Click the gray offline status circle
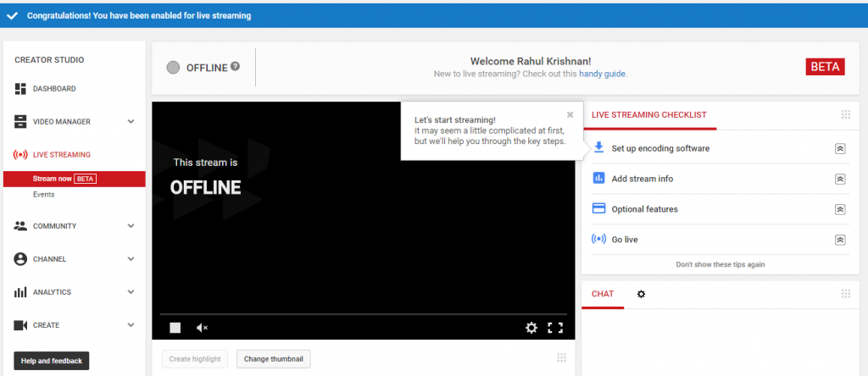Image resolution: width=868 pixels, height=376 pixels. [173, 68]
